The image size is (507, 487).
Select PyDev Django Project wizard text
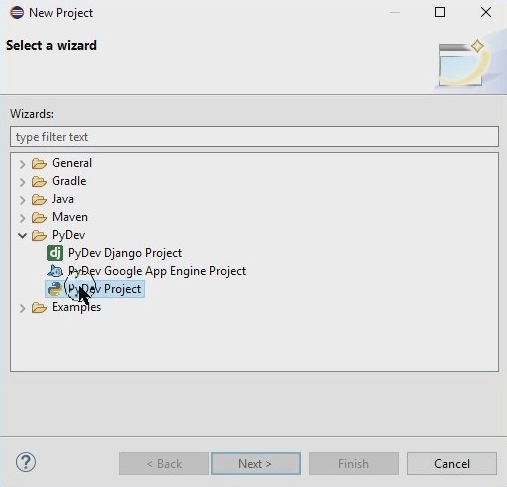[x=125, y=253]
